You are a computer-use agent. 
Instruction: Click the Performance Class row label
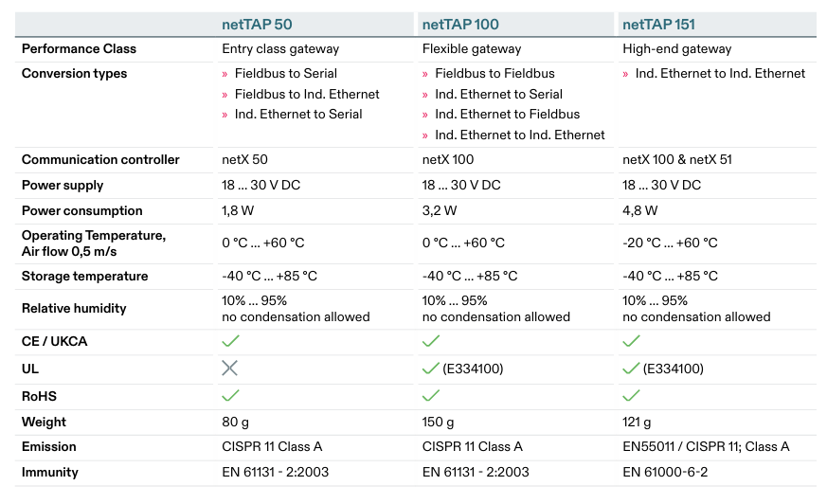79,48
